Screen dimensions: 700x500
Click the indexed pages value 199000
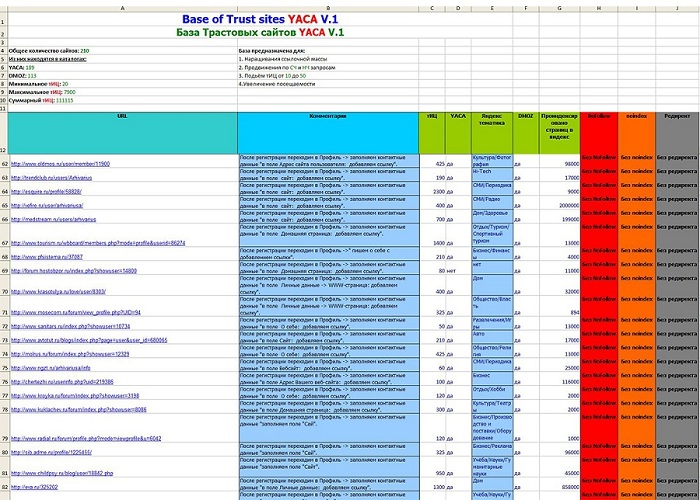(559, 219)
